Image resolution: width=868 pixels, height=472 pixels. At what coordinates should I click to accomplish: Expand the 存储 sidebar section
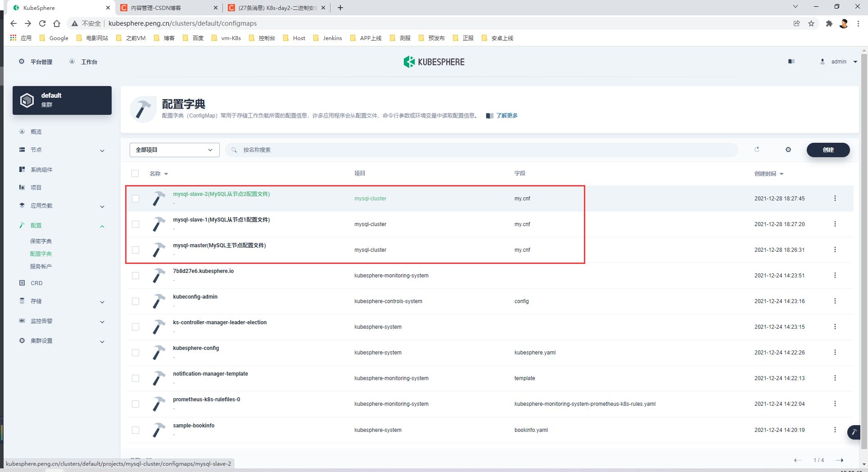point(102,302)
